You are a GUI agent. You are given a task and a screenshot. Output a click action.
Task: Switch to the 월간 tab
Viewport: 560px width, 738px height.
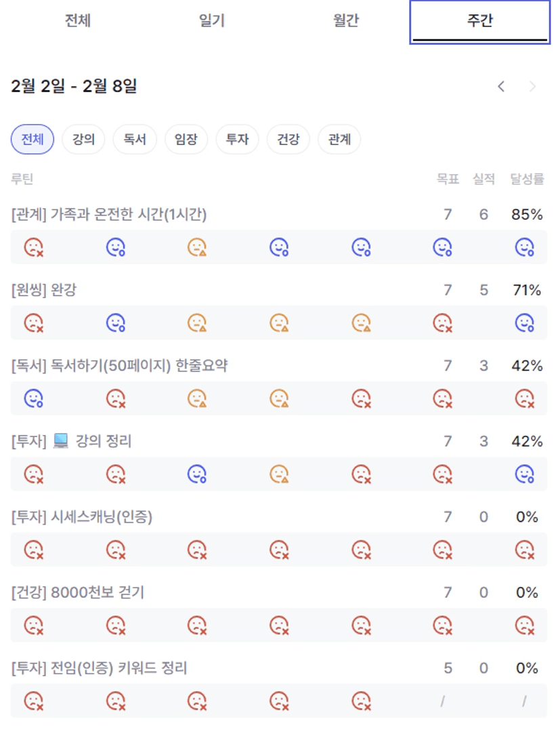[346, 21]
